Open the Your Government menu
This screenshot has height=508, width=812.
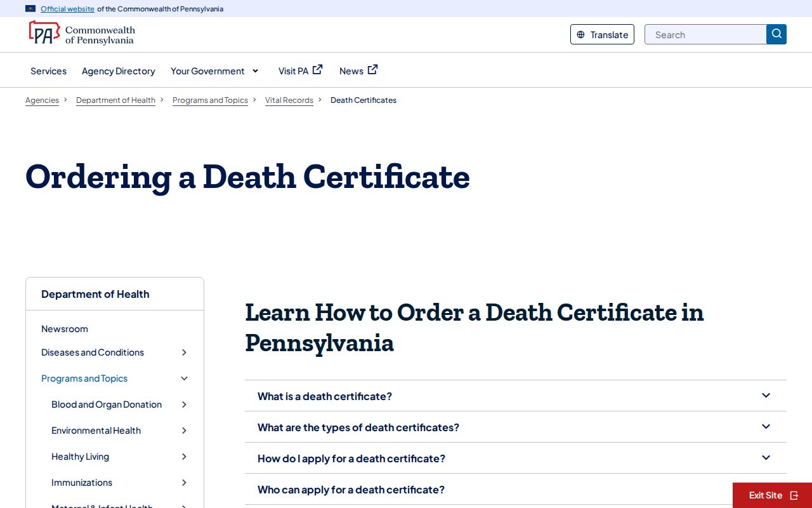tap(214, 71)
